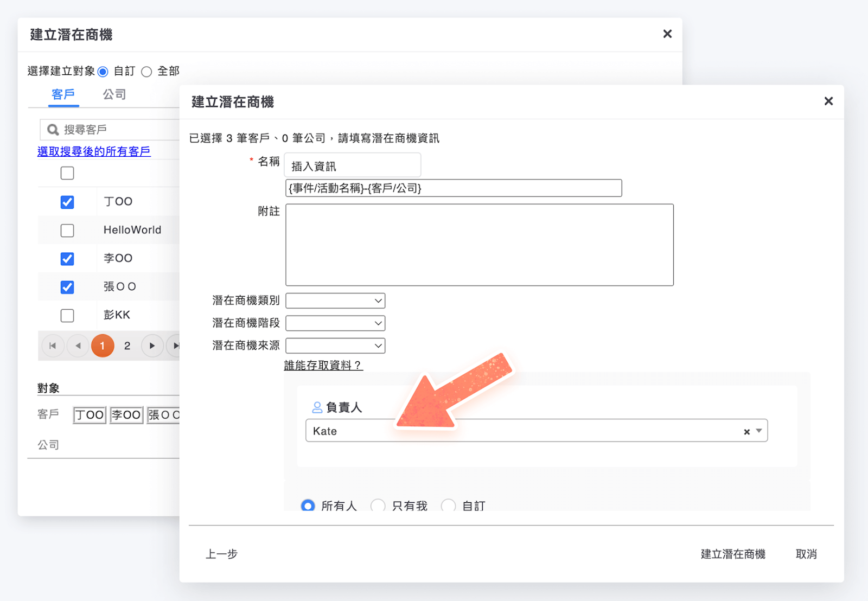Expand the 潛在商機階段 dropdown
This screenshot has width=868, height=601.
335,323
